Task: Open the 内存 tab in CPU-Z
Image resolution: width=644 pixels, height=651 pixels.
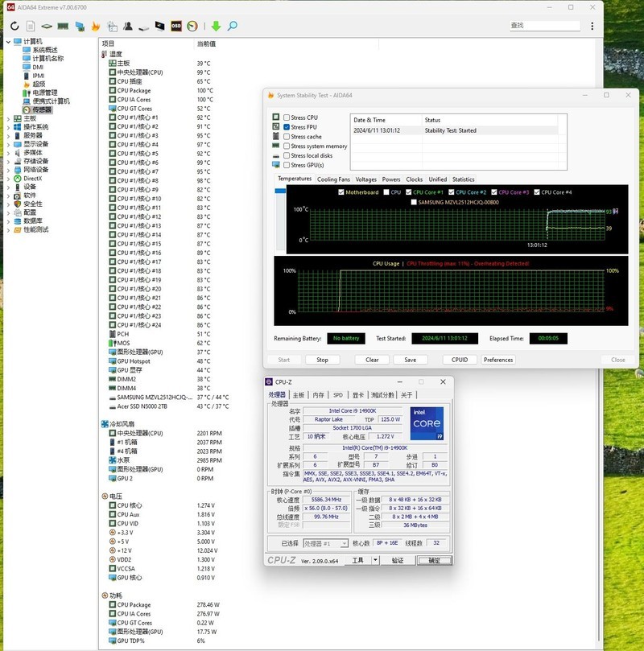Action: pyautogui.click(x=318, y=395)
